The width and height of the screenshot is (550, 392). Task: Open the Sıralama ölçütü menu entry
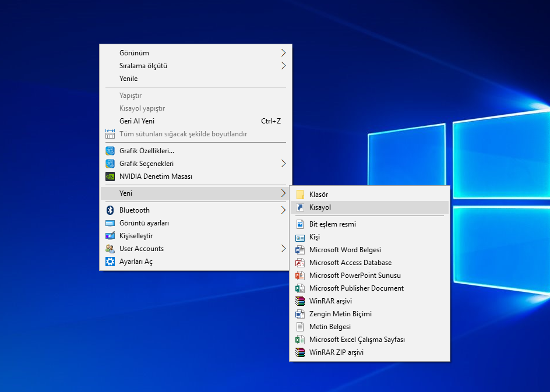tap(196, 66)
